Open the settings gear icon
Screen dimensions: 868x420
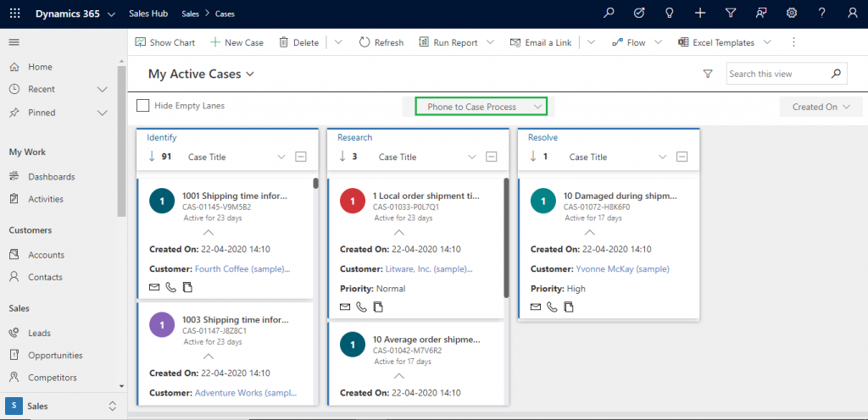792,14
